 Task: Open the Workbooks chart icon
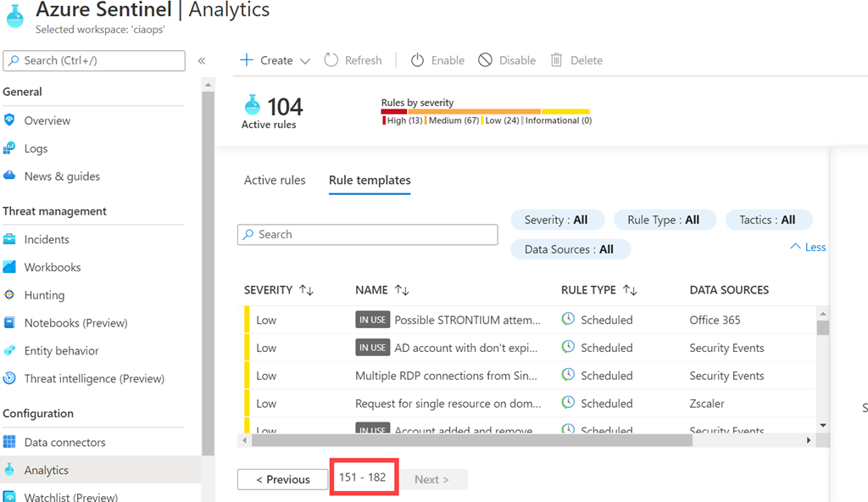click(x=9, y=267)
